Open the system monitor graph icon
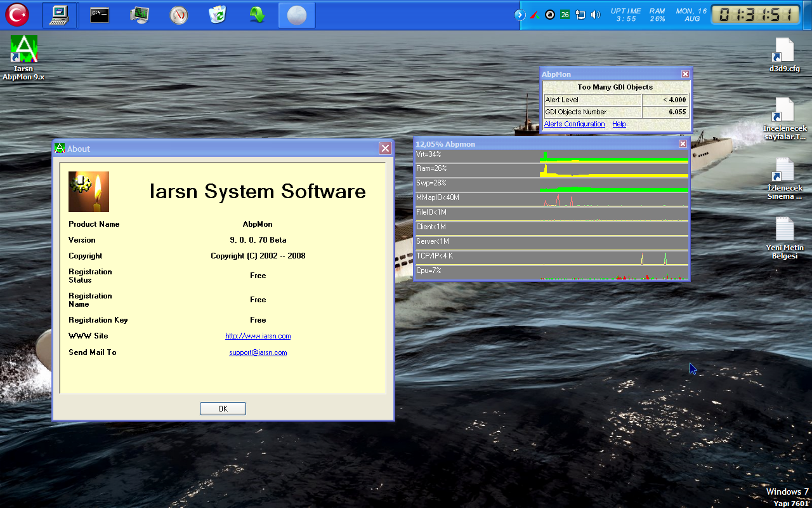 click(140, 15)
